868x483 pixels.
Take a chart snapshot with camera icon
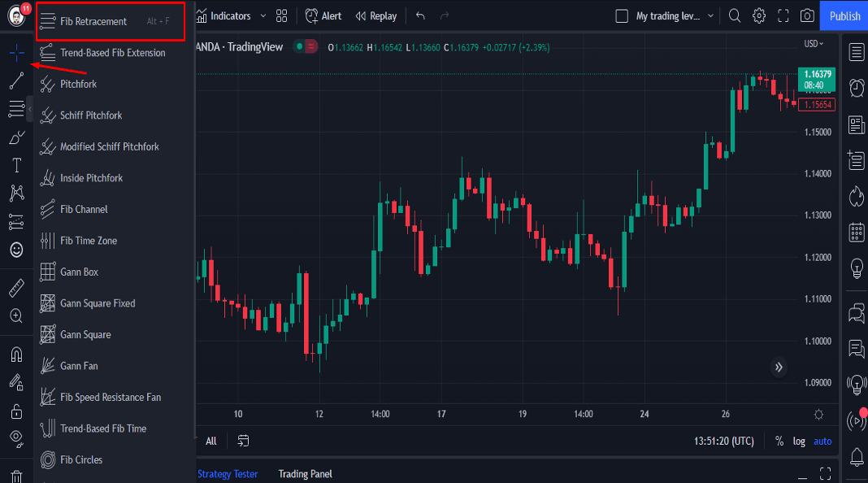pyautogui.click(x=807, y=15)
